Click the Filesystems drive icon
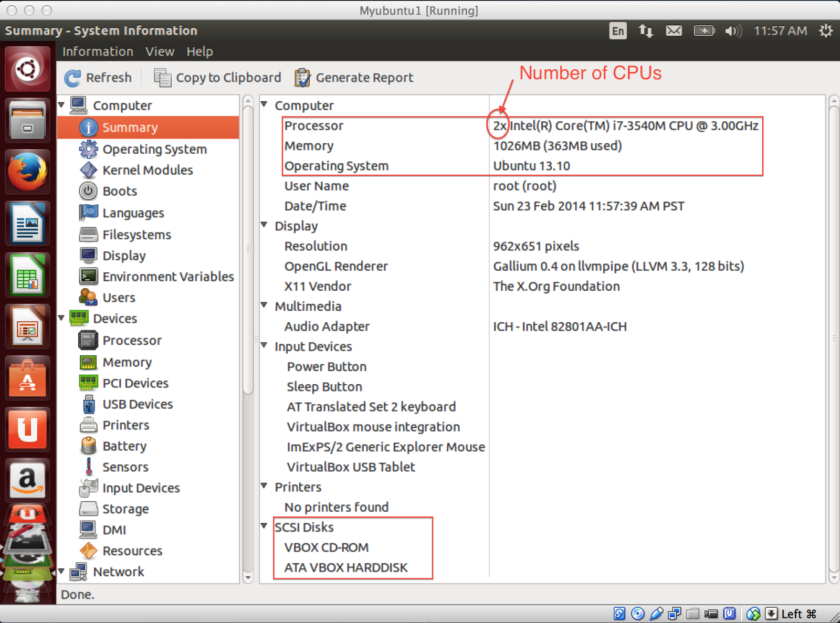840x623 pixels. coord(88,235)
